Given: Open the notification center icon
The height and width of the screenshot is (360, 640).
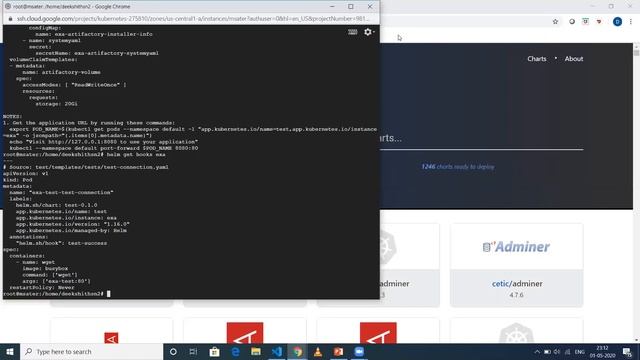Looking at the screenshot, I should click(627, 351).
